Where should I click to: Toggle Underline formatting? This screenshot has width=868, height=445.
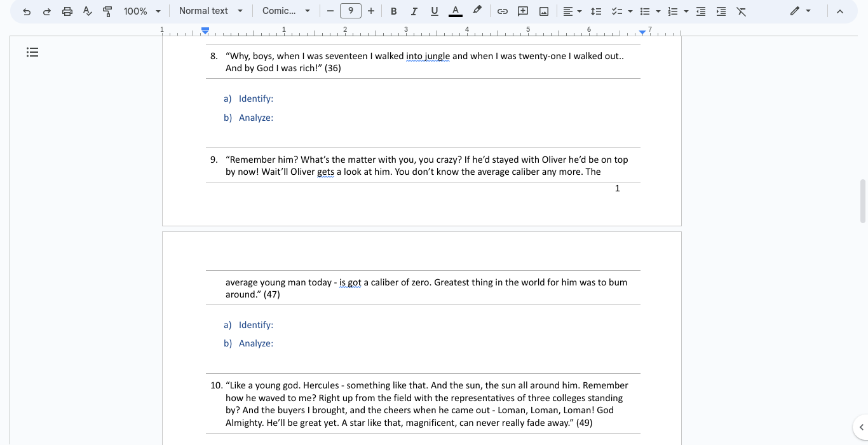[435, 11]
